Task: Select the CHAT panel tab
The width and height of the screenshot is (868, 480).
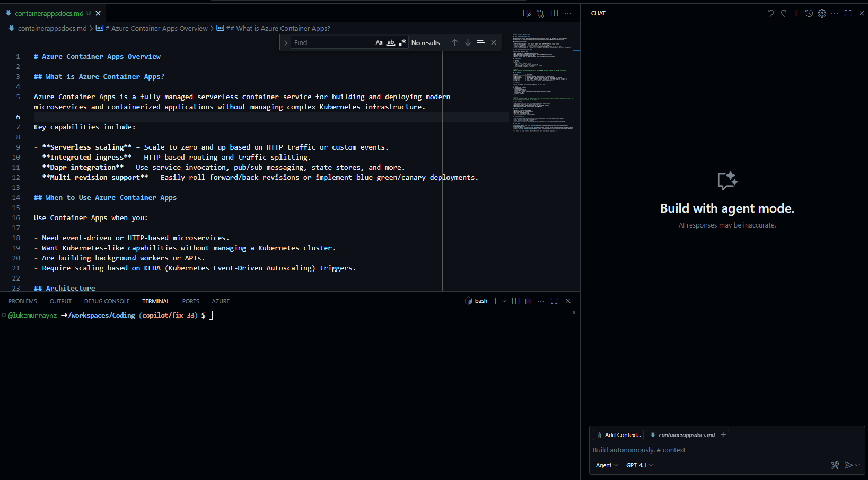Action: tap(598, 13)
